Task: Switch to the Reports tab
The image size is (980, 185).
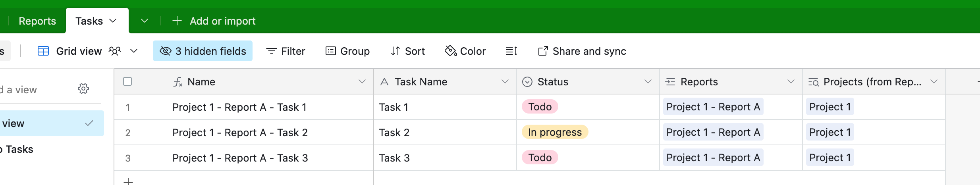Action: (37, 21)
